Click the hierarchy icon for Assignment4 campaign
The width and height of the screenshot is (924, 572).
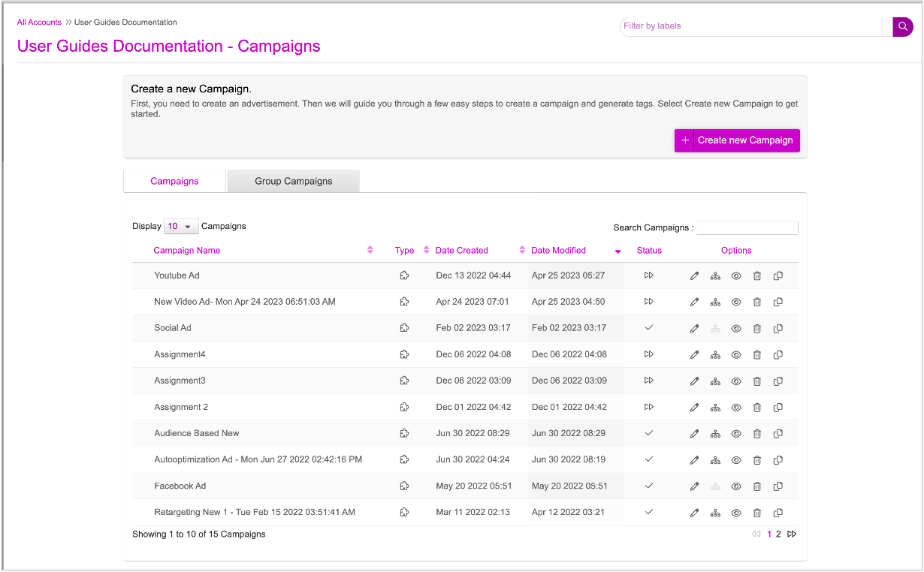click(715, 355)
